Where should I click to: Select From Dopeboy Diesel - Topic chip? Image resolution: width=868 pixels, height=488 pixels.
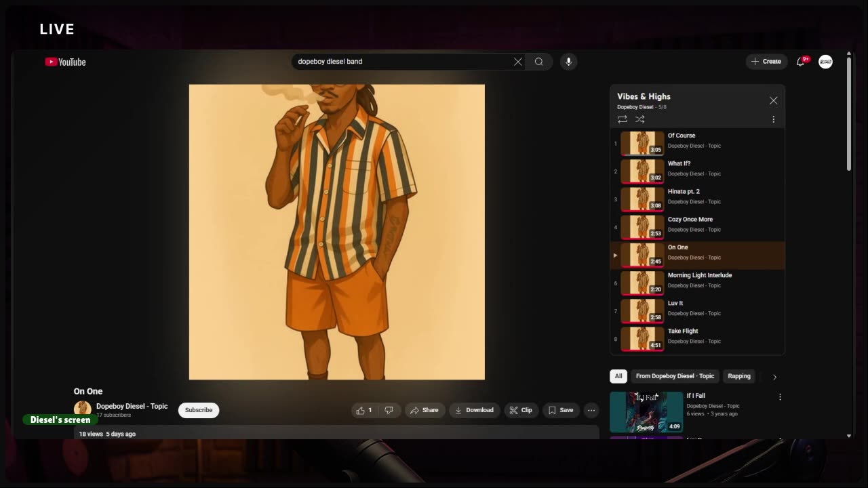(x=675, y=376)
